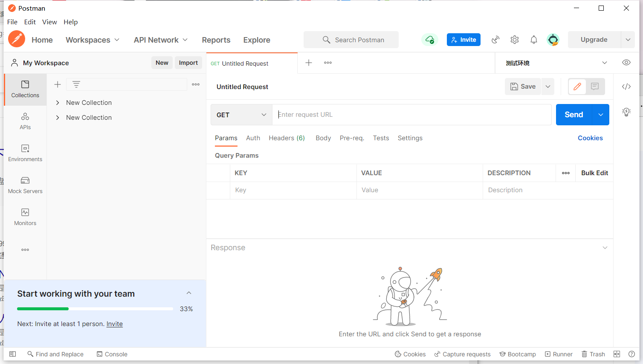Switch to the Tests tab
The width and height of the screenshot is (643, 364).
(x=381, y=138)
